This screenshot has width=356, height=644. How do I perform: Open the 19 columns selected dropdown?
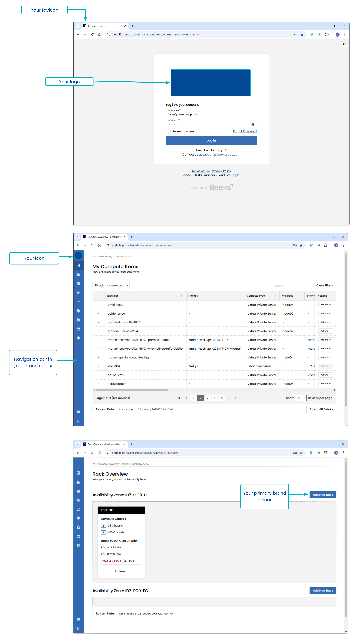point(111,285)
